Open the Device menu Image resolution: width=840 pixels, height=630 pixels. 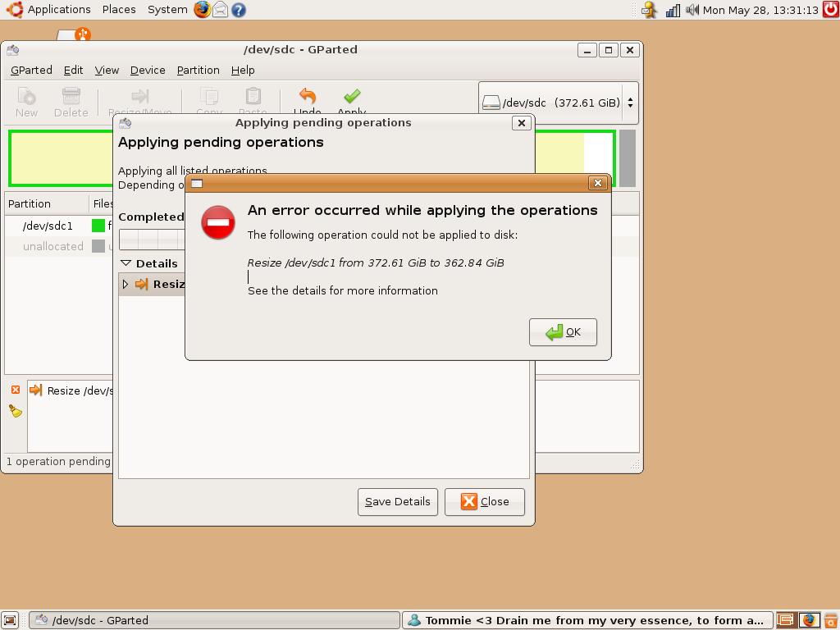[148, 71]
